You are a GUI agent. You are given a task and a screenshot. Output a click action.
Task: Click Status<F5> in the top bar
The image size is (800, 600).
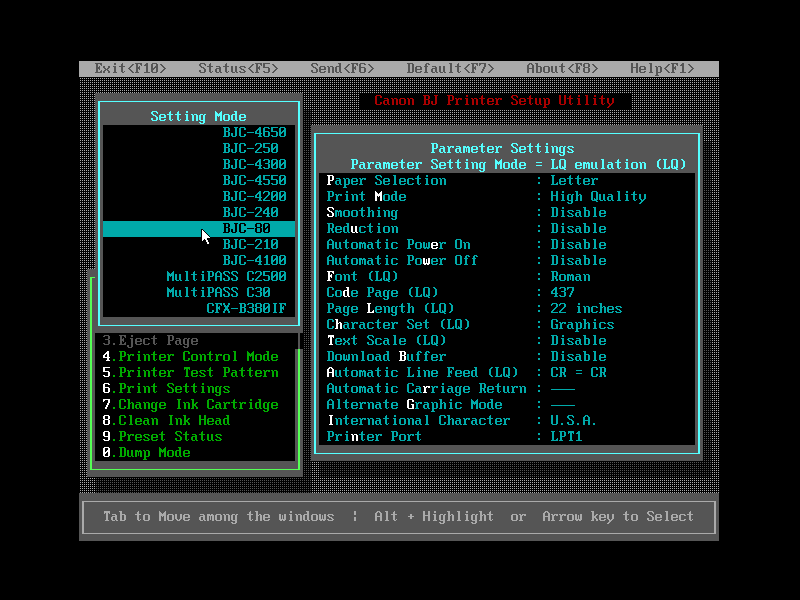[x=238, y=69]
